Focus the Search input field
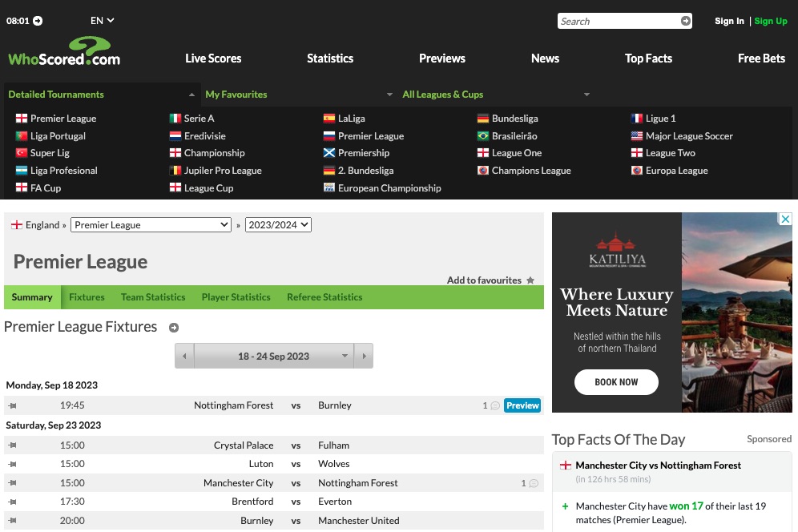 (619, 21)
